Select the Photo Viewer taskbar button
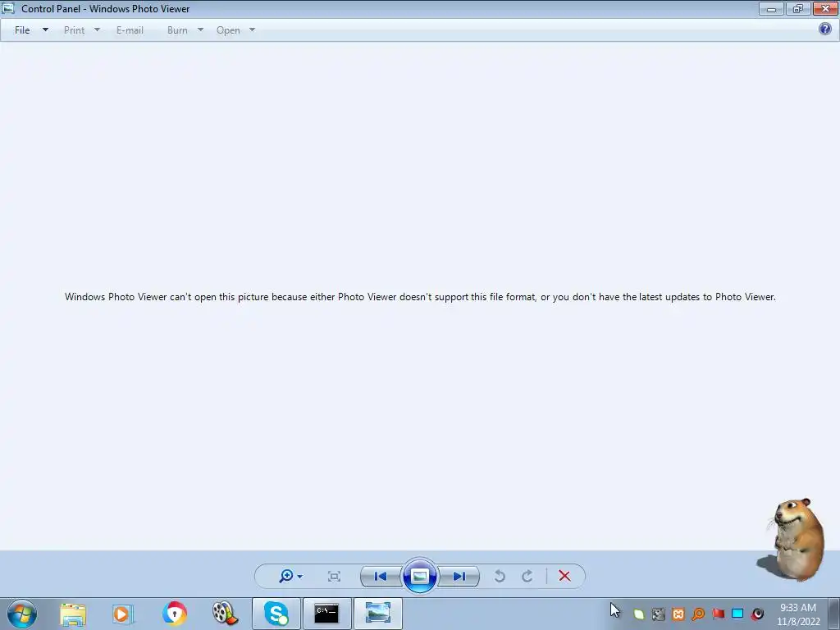This screenshot has height=630, width=840. 378,614
